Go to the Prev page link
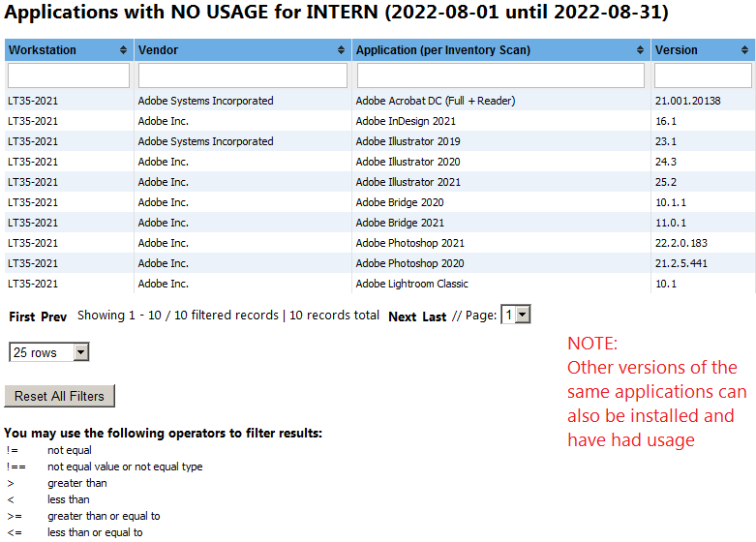Image resolution: width=756 pixels, height=542 pixels. 54,316
